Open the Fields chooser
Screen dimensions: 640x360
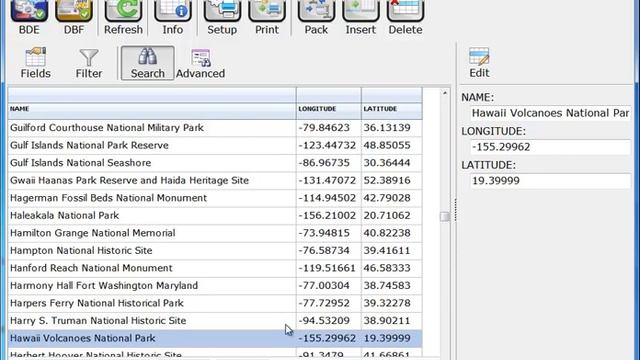tap(36, 63)
